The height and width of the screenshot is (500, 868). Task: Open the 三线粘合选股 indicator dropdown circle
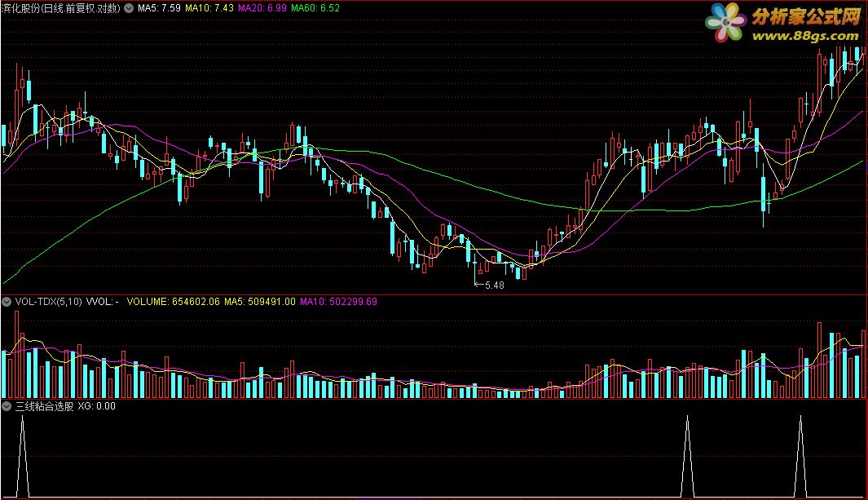click(7, 406)
